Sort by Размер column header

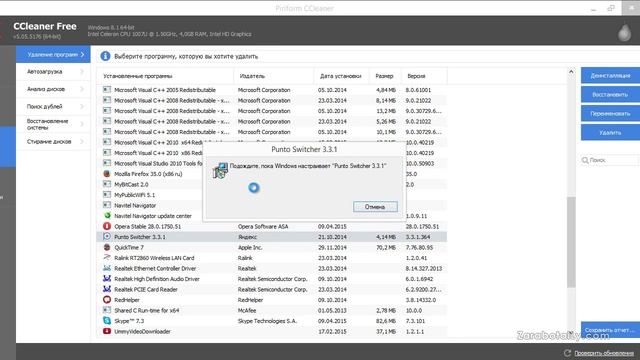[x=385, y=76]
